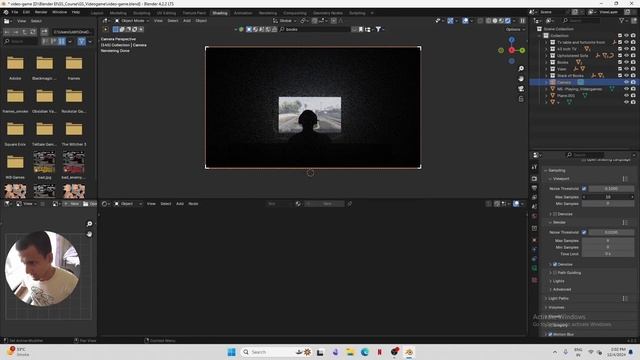The width and height of the screenshot is (640, 360).
Task: Disable rendering for Vase collection
Action: pos(633,69)
